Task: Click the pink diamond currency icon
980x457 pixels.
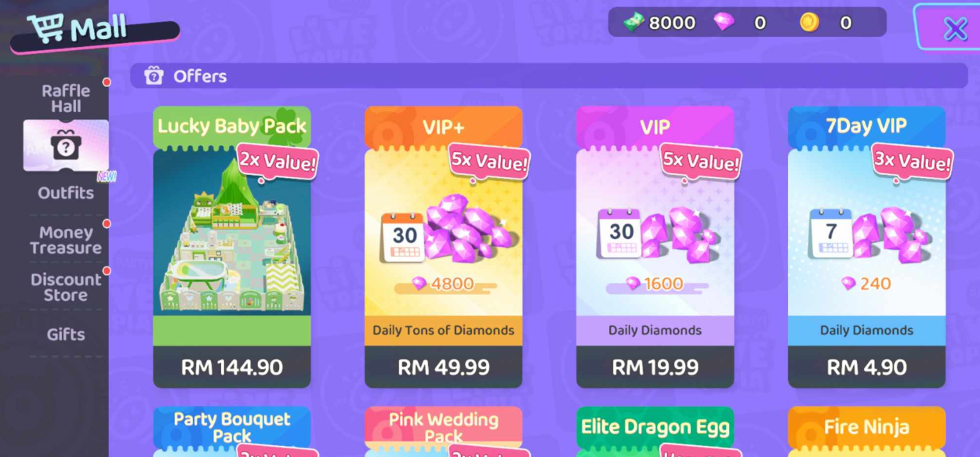Action: [724, 23]
